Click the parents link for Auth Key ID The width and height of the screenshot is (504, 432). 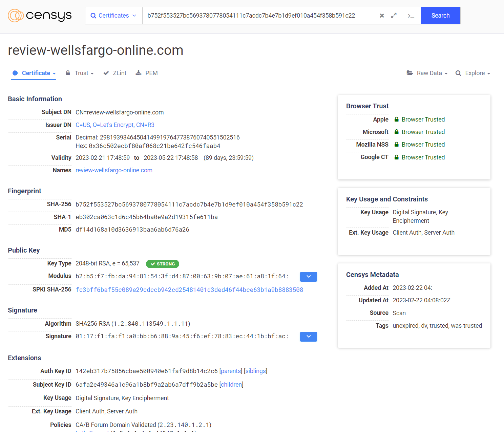pyautogui.click(x=231, y=371)
